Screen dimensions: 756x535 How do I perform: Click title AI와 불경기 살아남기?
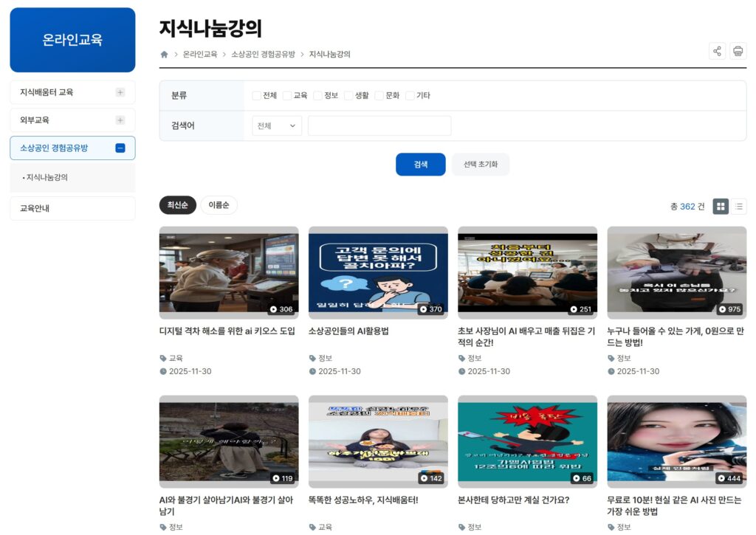226,505
